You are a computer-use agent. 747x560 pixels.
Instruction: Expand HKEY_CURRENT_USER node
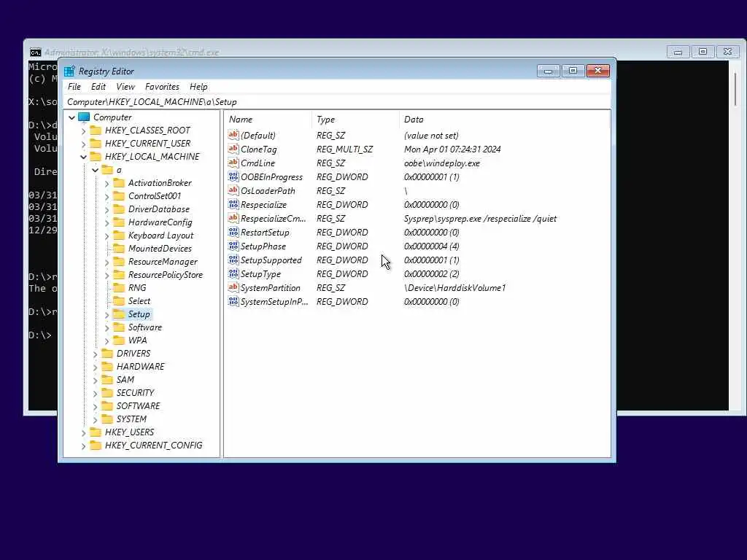coord(83,144)
